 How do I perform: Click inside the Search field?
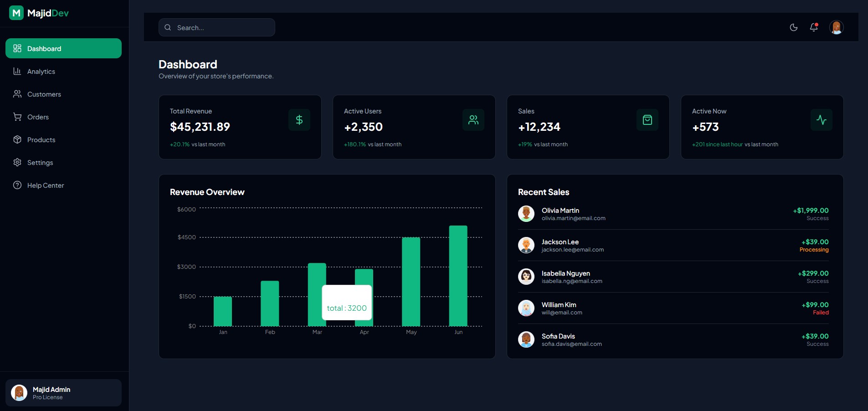click(x=216, y=27)
